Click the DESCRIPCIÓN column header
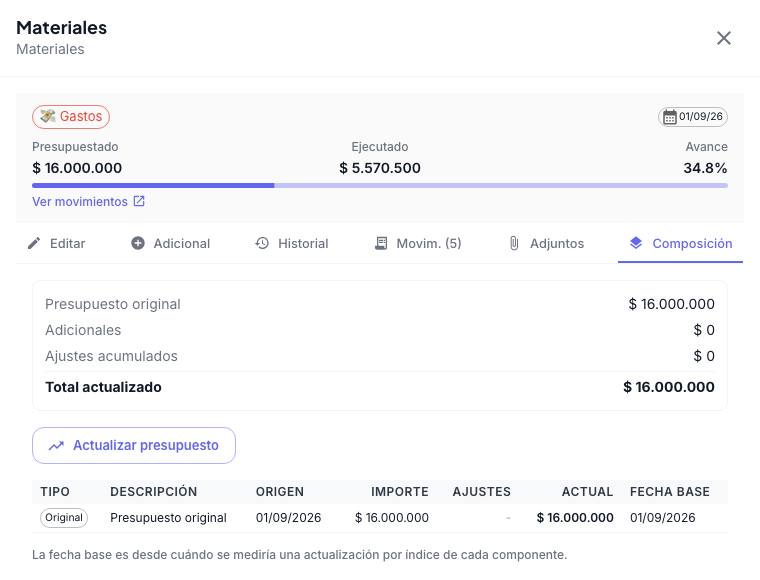This screenshot has width=760, height=580. 154,492
